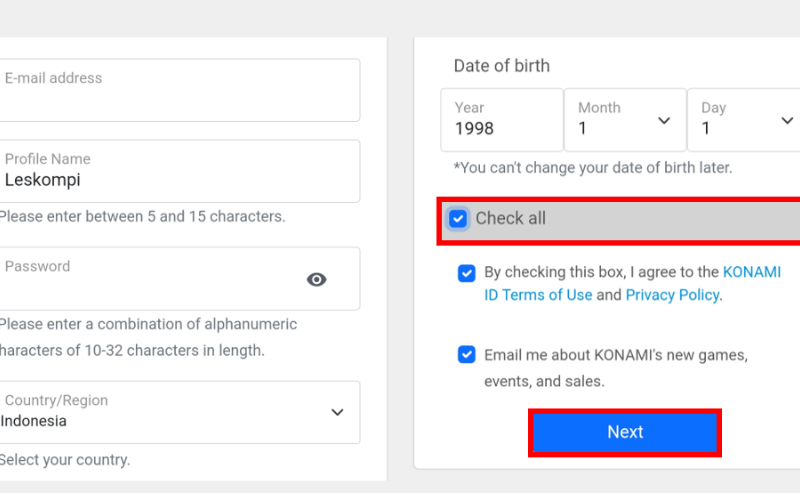Select the Password input field
800x493 pixels.
(x=179, y=279)
